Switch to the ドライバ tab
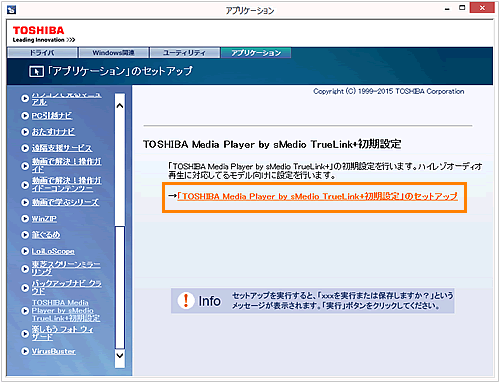Screen dimensions: 500x383 pyautogui.click(x=42, y=53)
